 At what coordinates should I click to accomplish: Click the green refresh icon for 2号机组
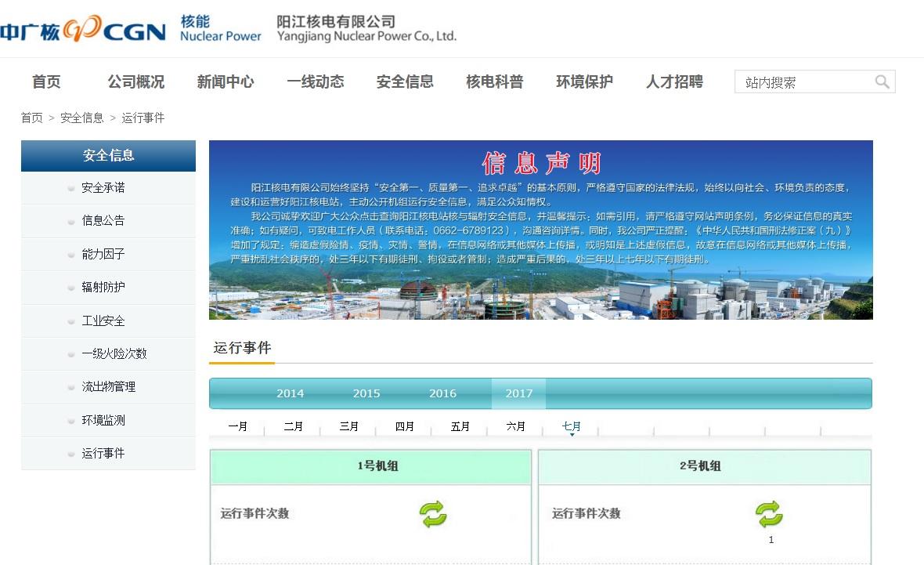point(768,513)
